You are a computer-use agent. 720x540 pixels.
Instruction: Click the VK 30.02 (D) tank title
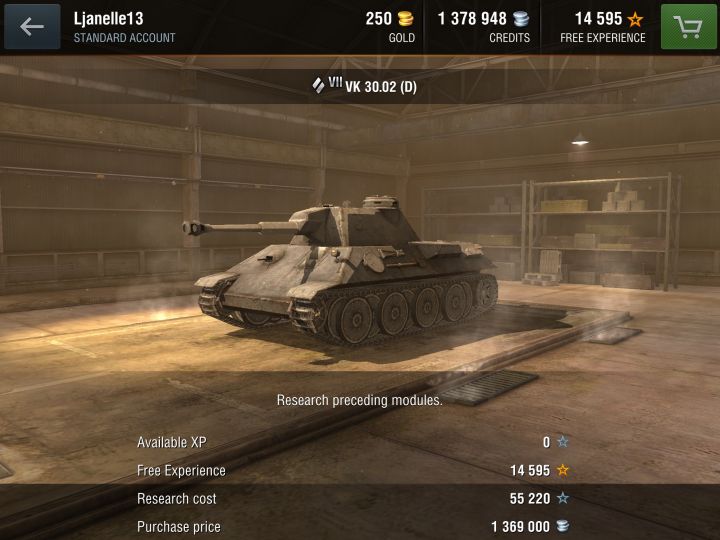381,87
